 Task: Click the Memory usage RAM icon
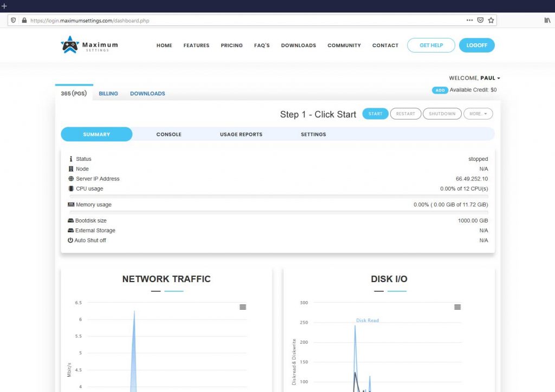tap(71, 204)
